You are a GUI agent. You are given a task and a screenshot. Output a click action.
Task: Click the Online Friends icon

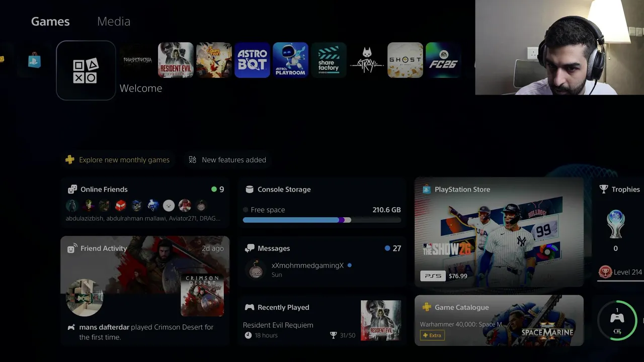pyautogui.click(x=72, y=190)
